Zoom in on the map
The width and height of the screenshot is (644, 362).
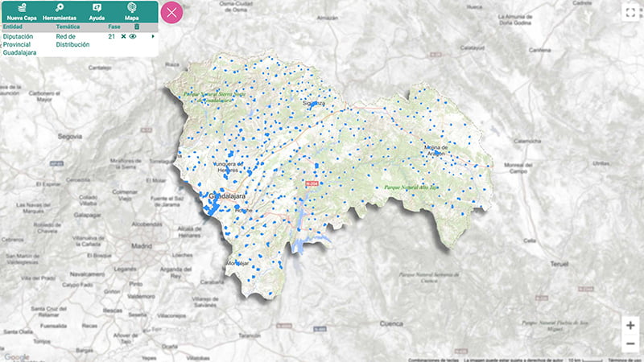click(630, 326)
